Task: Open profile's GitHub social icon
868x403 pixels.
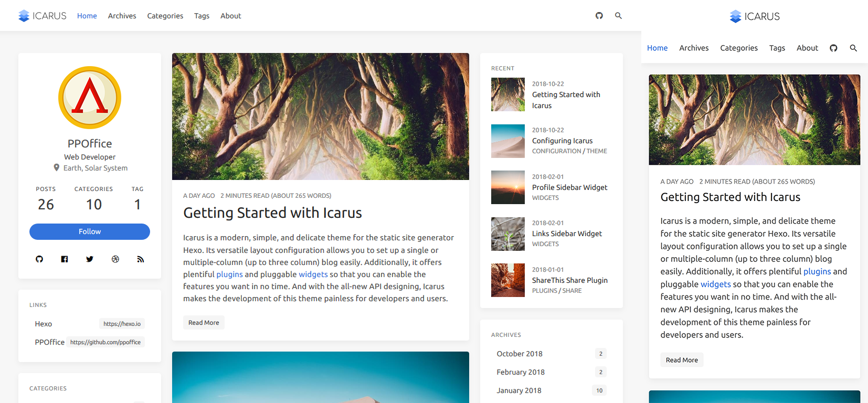Action: (39, 259)
